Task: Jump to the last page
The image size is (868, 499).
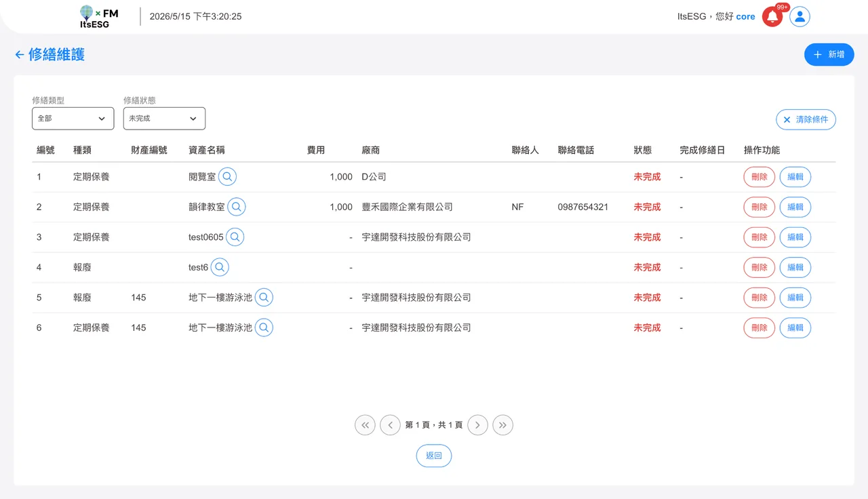Action: (x=503, y=425)
